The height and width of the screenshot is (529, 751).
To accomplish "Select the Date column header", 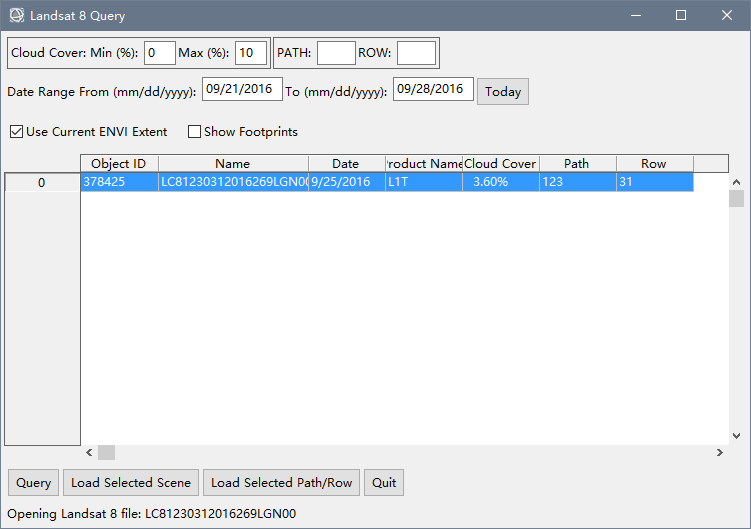I will point(346,163).
